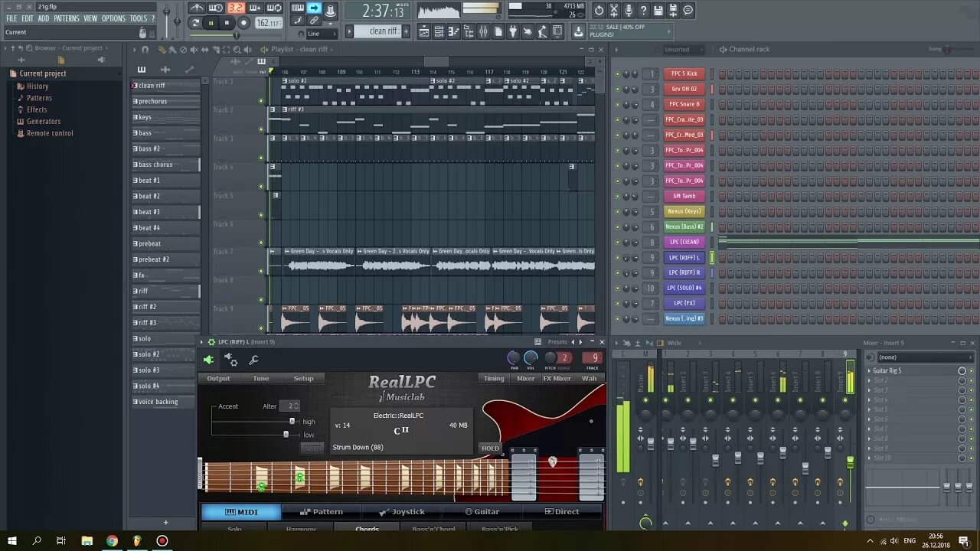Click the pause button in transport
980x551 pixels.
click(211, 23)
